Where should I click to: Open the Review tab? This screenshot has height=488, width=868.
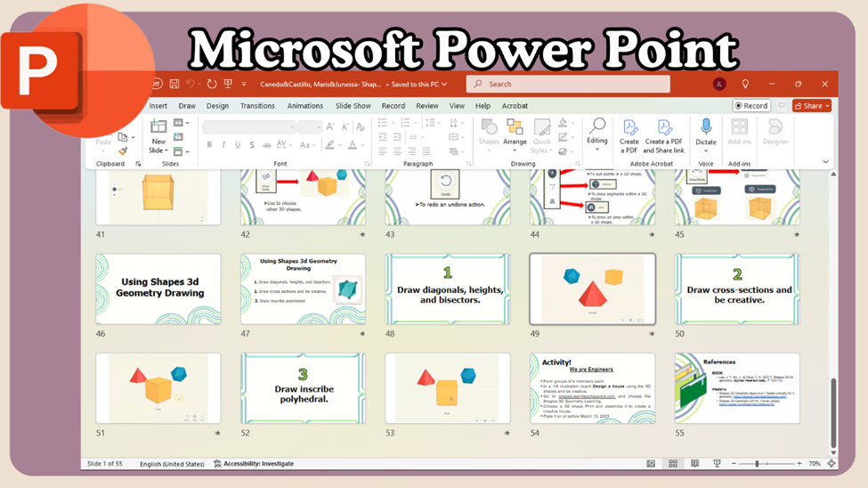tap(427, 106)
